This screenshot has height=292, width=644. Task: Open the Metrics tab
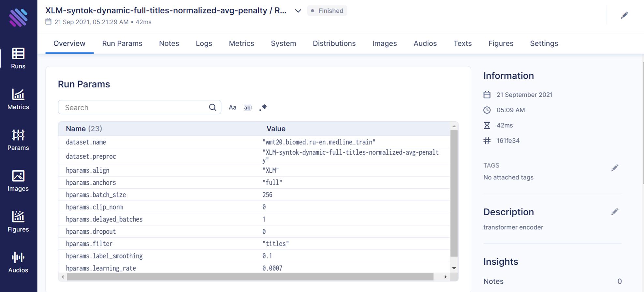[x=242, y=43]
